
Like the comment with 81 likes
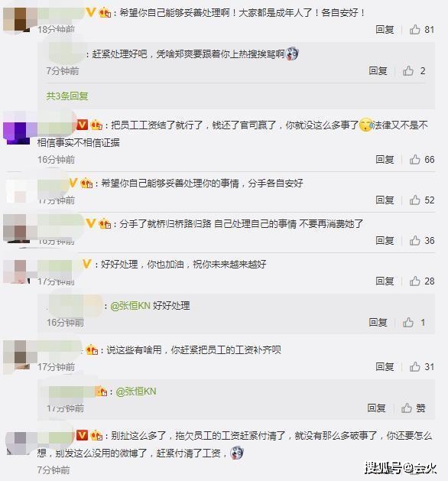tap(415, 30)
